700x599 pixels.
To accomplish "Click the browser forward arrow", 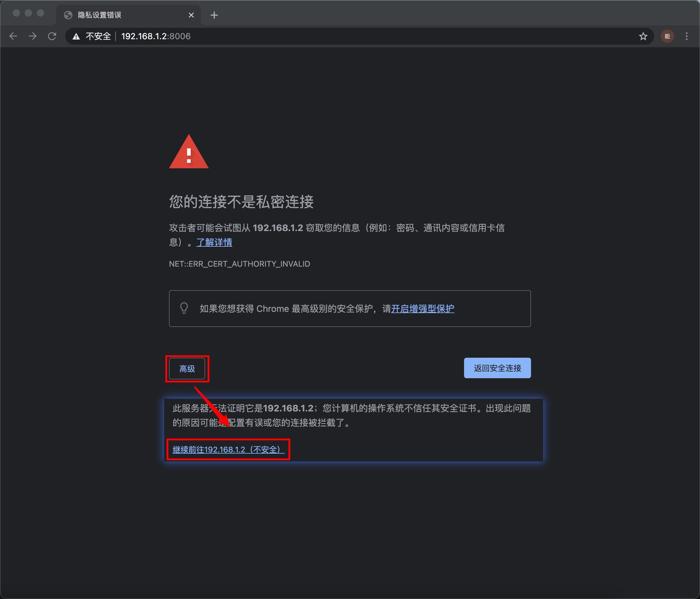I will 32,36.
